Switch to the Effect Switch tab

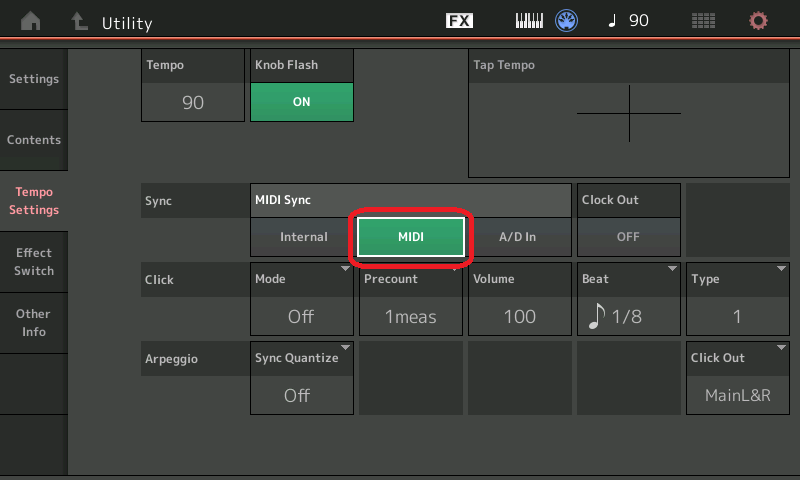click(34, 262)
